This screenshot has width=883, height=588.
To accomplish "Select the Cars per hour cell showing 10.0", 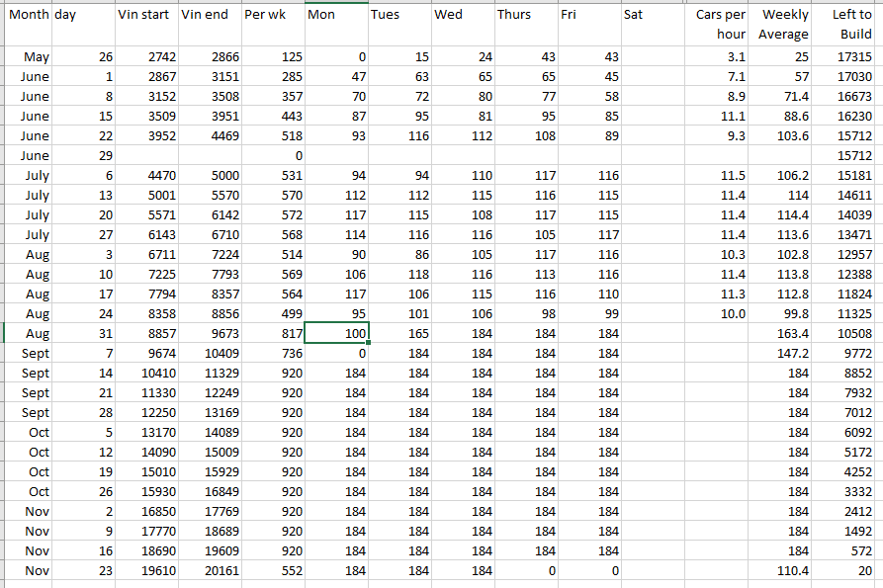I will pyautogui.click(x=717, y=314).
